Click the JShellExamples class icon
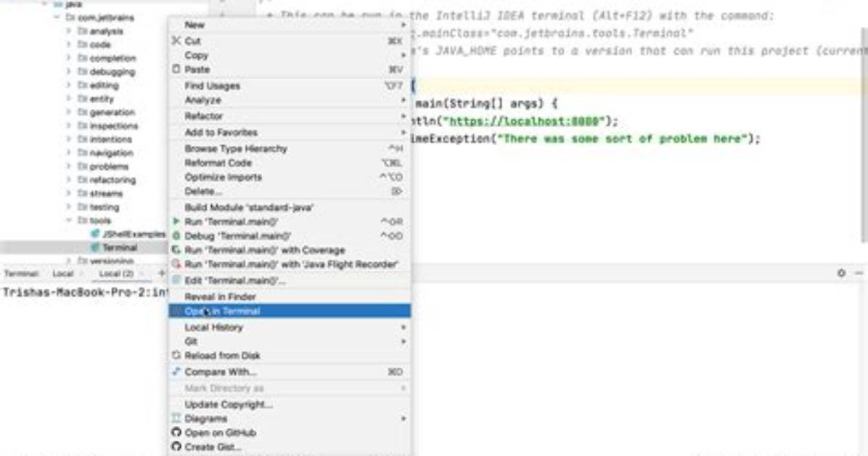This screenshot has height=456, width=868. coord(94,234)
